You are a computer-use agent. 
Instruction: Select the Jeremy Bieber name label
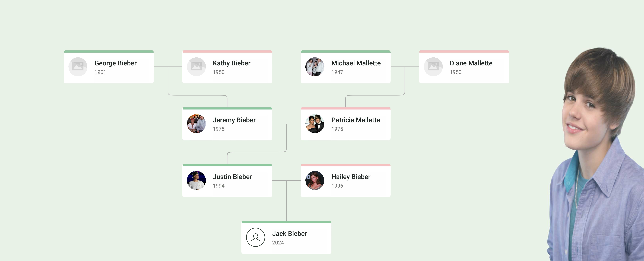tap(234, 120)
